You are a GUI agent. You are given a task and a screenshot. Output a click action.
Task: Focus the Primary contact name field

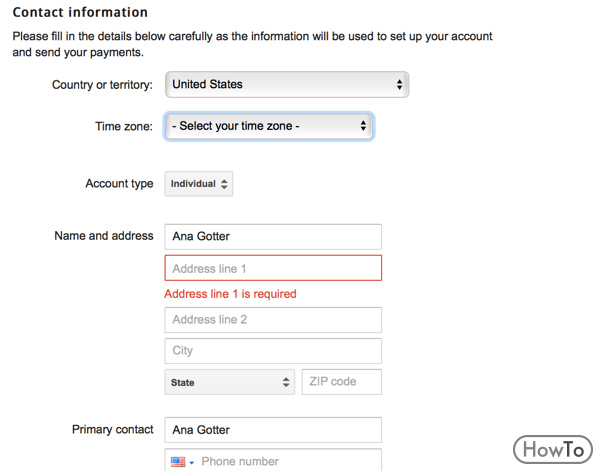click(x=273, y=430)
